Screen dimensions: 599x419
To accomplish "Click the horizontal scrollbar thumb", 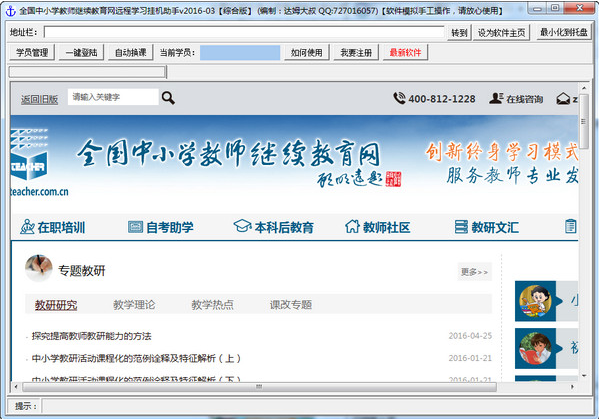I will 259,387.
